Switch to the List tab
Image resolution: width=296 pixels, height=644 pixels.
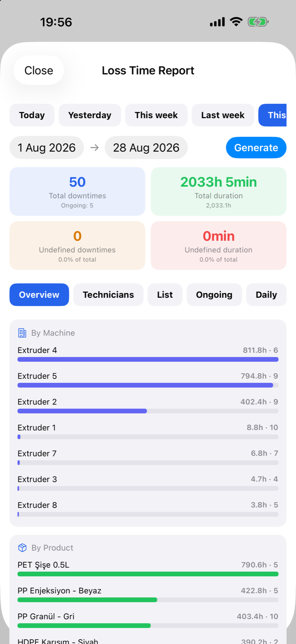(165, 295)
